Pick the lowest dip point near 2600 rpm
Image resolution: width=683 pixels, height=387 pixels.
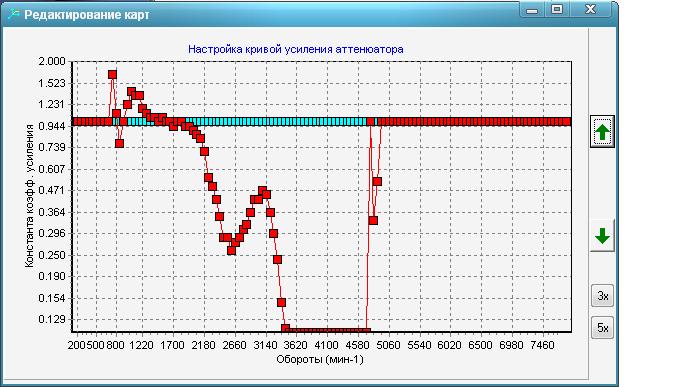tap(231, 251)
